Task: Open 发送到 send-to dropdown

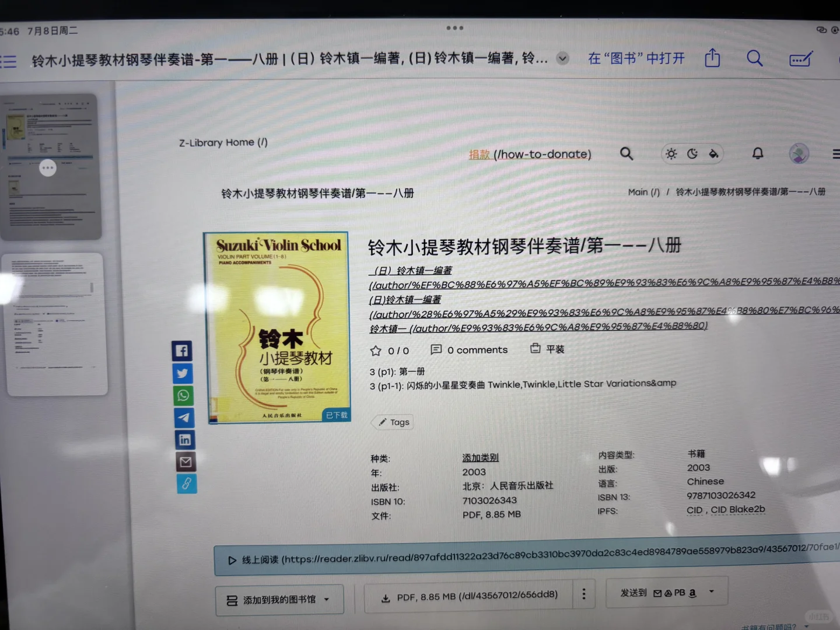Action: pos(667,593)
